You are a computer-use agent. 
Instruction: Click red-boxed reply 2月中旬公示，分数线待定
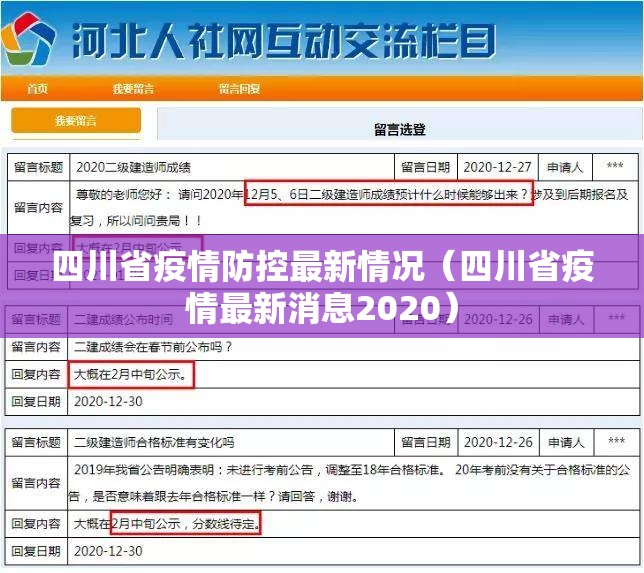(185, 522)
